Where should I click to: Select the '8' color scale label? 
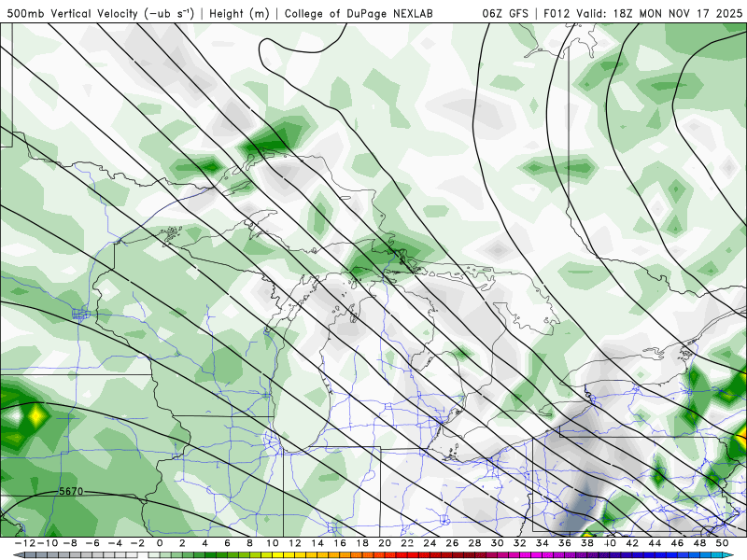click(249, 543)
